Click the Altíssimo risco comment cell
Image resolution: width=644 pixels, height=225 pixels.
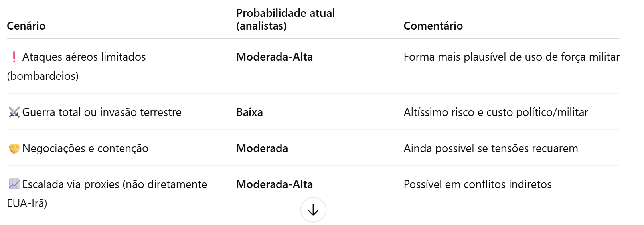(496, 112)
